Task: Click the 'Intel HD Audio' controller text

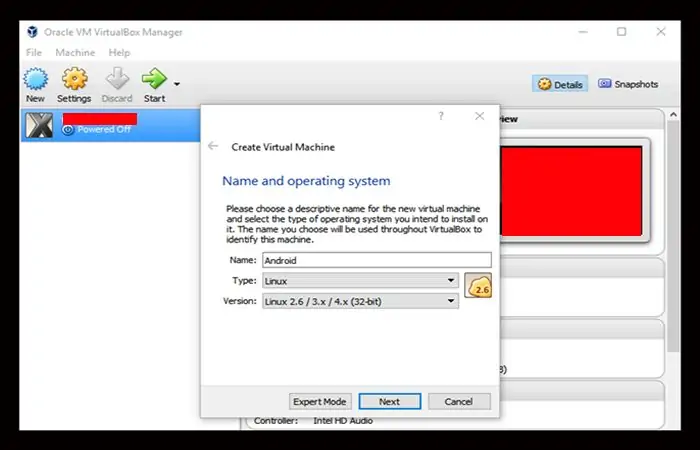Action: pos(343,421)
